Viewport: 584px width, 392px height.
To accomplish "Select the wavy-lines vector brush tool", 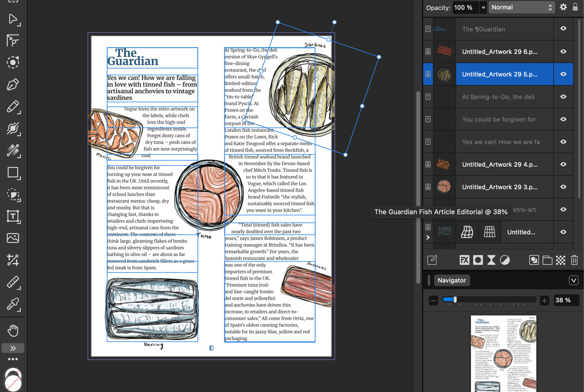I will [x=13, y=129].
